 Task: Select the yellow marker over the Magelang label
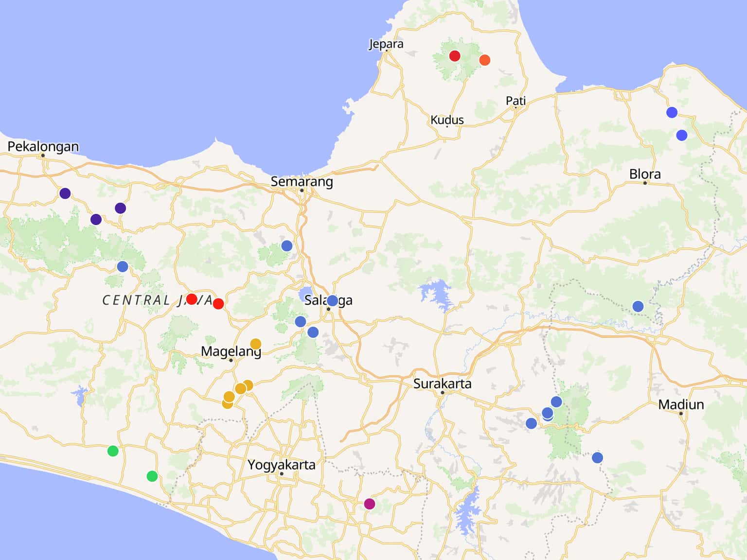point(255,344)
